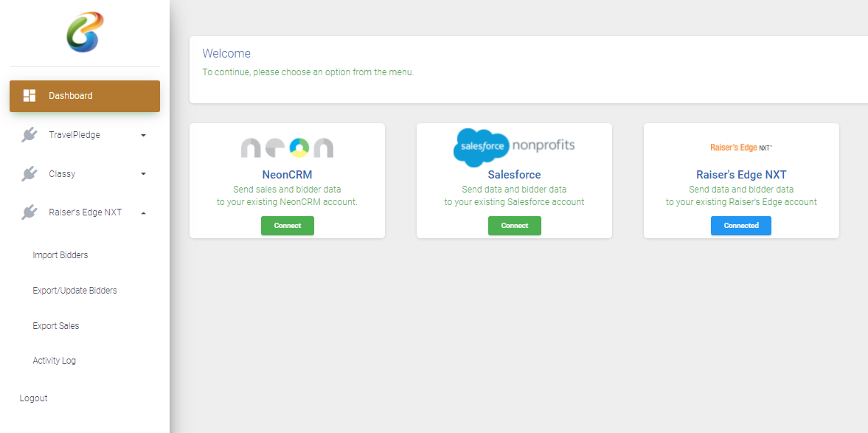Collapse the Raiser's Edge NXT menu arrow
Viewport: 868px width, 433px height.
tap(143, 212)
